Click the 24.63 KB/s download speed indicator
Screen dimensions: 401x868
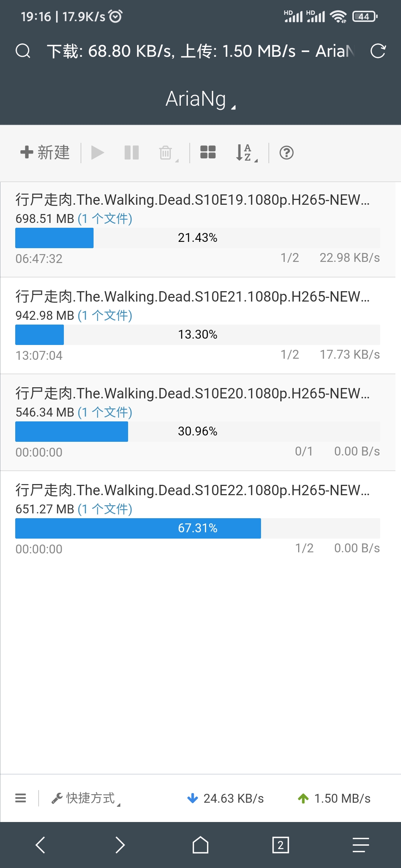click(x=225, y=798)
